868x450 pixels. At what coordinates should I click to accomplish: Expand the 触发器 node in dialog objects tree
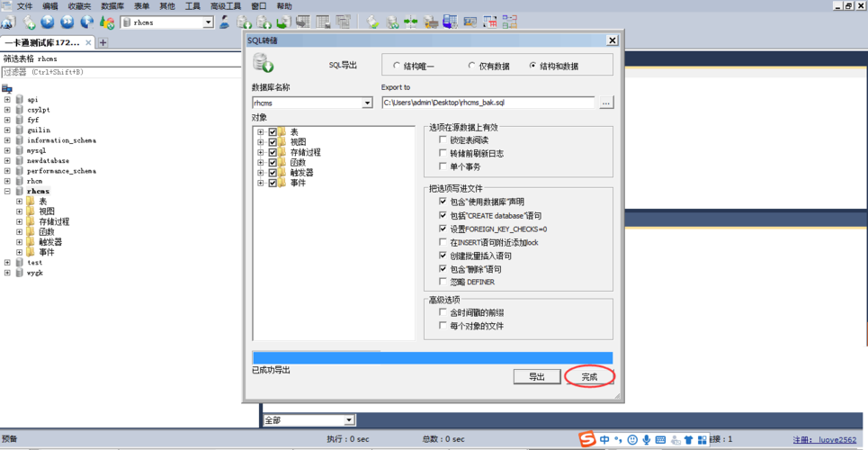coord(260,173)
